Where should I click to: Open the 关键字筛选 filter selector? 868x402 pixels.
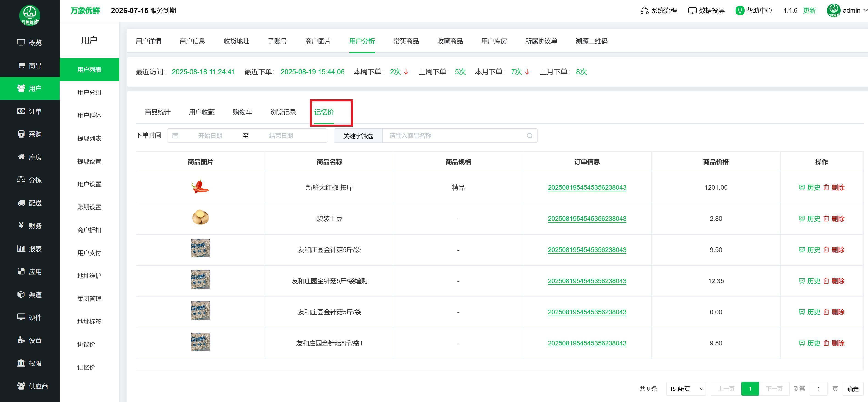pos(358,136)
